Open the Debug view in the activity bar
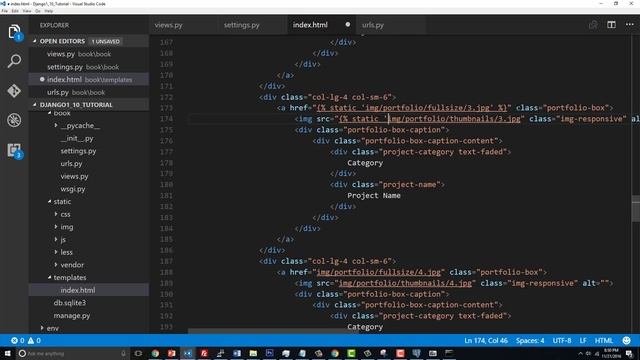Viewport: 640px width, 360px height. (14, 120)
